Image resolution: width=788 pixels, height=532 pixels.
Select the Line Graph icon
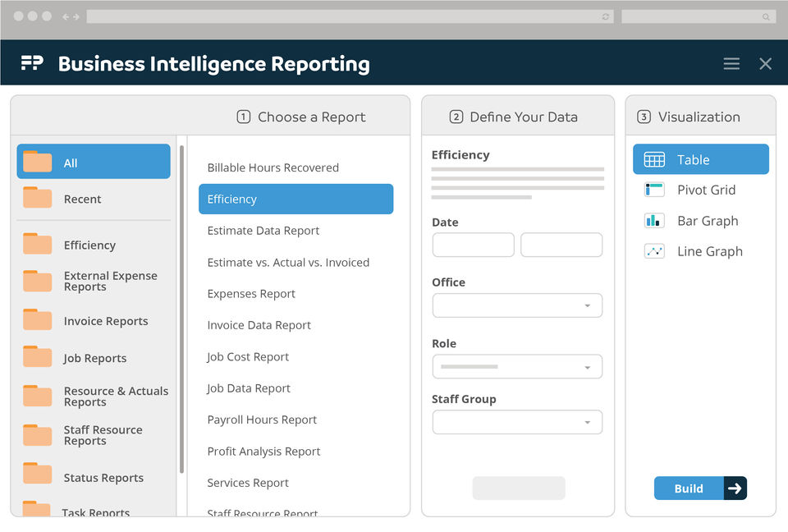point(654,251)
